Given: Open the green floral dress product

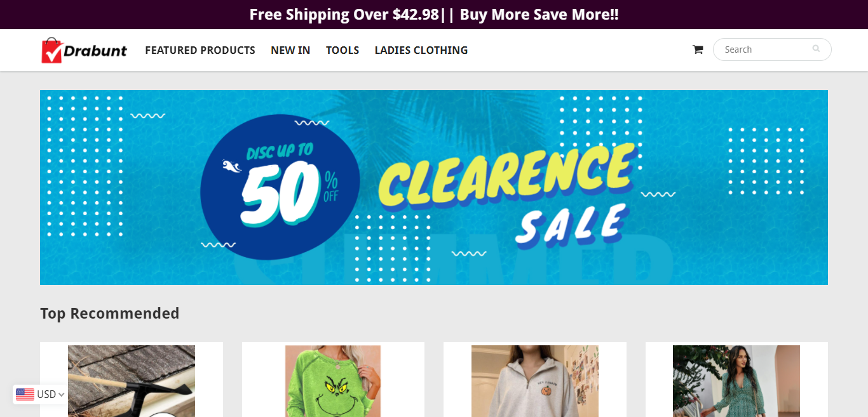Looking at the screenshot, I should coord(736,381).
